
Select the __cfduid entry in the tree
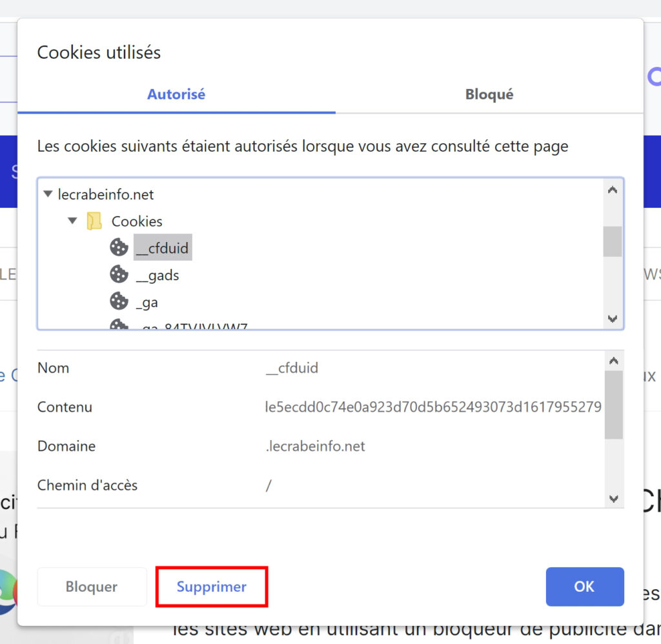[163, 247]
